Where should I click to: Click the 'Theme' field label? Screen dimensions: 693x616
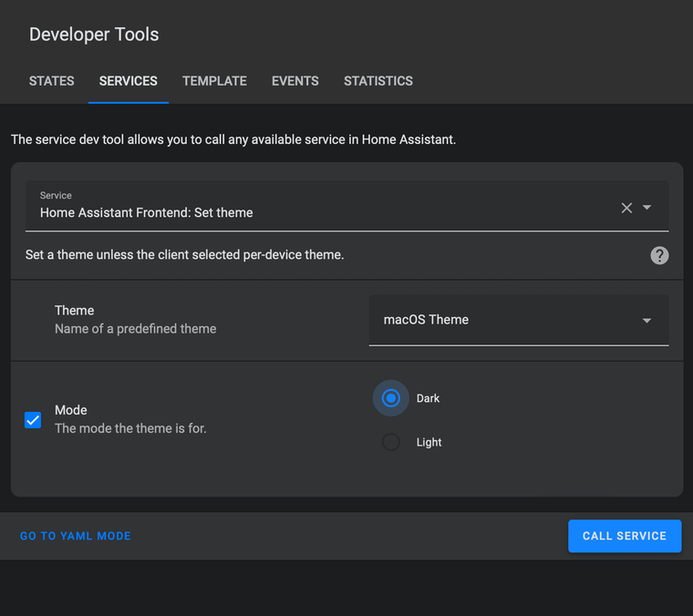coord(74,311)
